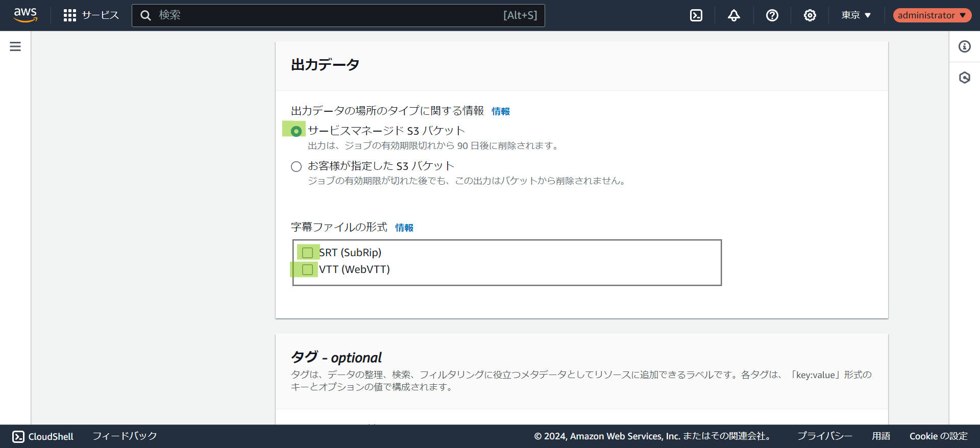Launch CloudShell from the top navigation bar
This screenshot has height=448, width=980.
(x=696, y=15)
